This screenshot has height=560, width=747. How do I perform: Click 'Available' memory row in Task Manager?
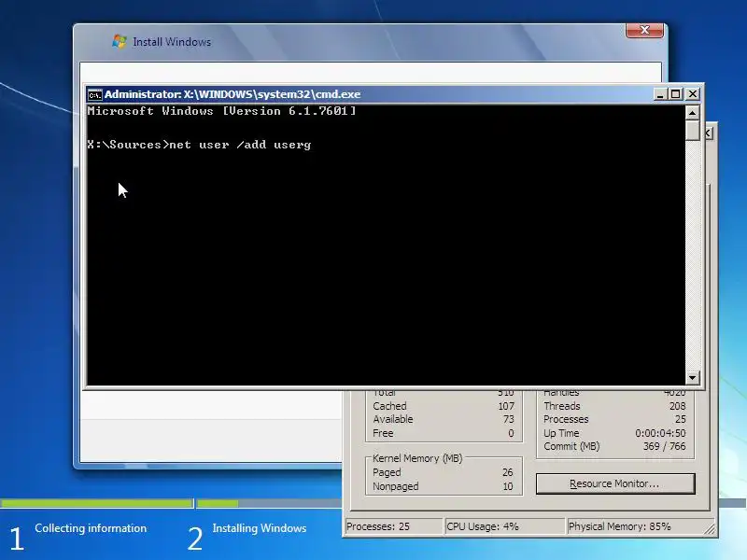(x=444, y=419)
